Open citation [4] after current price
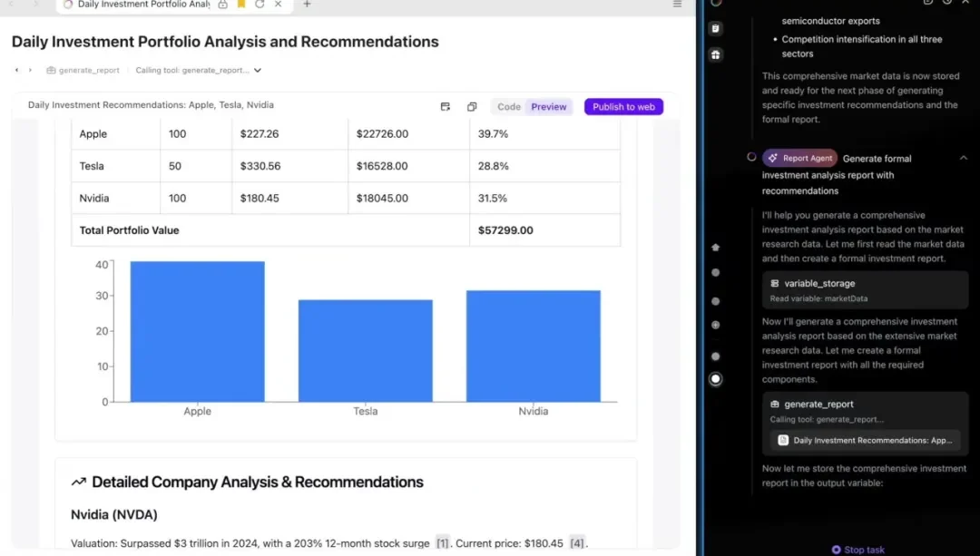This screenshot has width=980, height=556. click(577, 543)
